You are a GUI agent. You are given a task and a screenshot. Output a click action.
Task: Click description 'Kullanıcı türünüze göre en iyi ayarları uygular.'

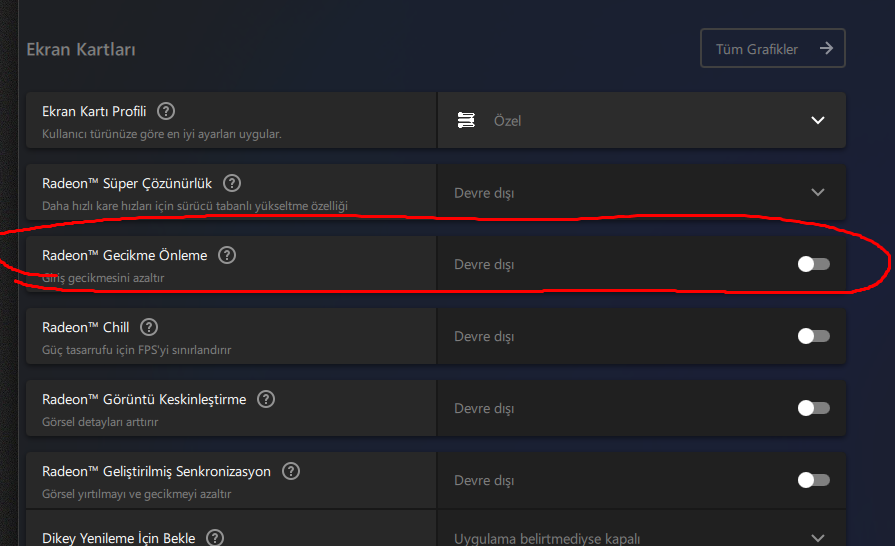tap(162, 134)
